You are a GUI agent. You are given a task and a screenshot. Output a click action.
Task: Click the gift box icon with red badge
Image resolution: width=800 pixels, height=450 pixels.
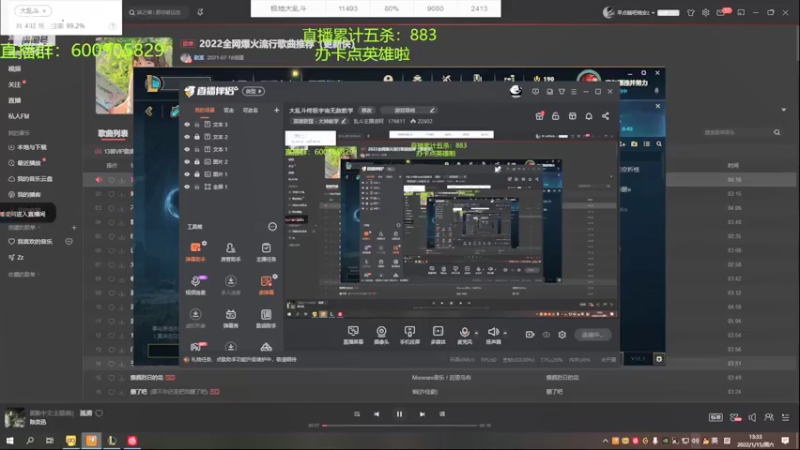point(539,116)
